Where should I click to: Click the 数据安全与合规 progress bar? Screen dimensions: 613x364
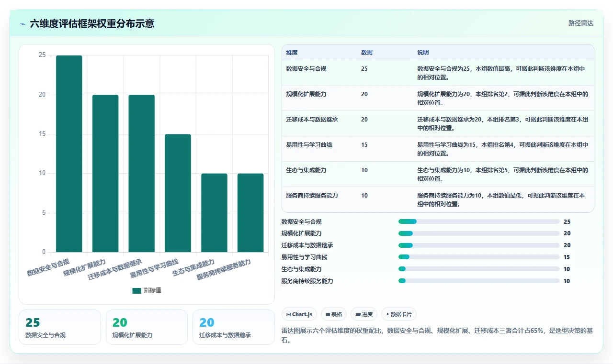click(479, 221)
